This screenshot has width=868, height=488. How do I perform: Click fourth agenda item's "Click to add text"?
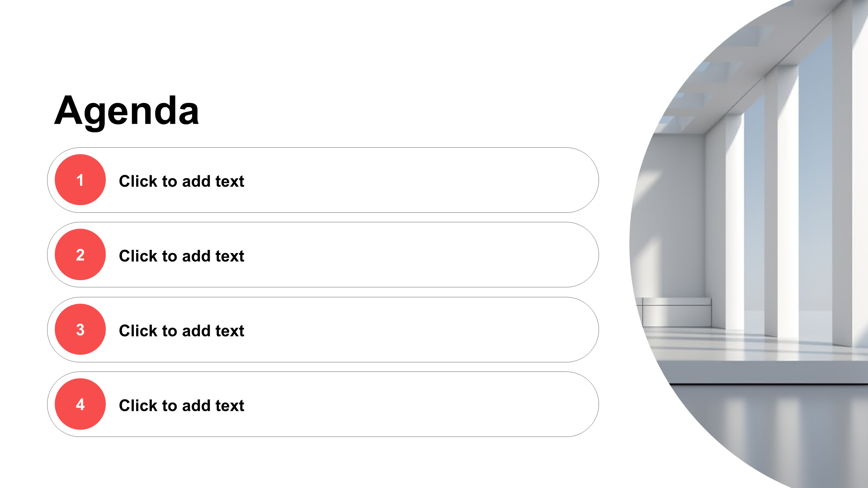click(x=181, y=405)
